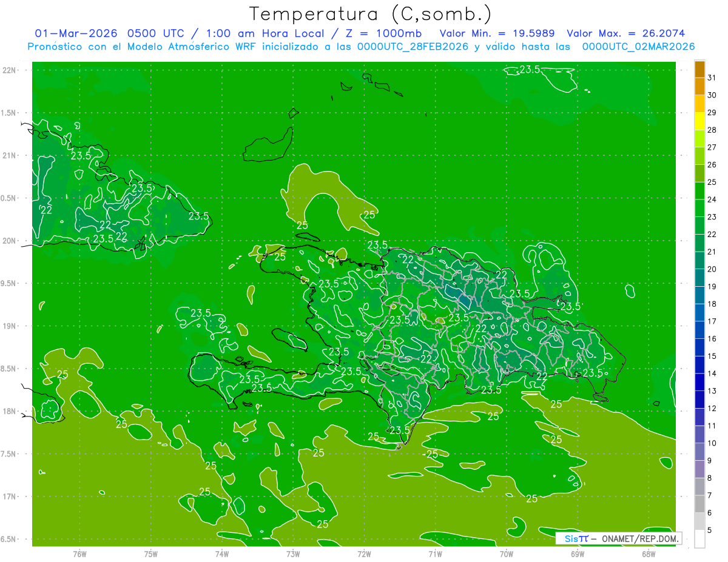The height and width of the screenshot is (562, 728).
Task: Pick the white swatch below label 5
Action: coord(699,539)
